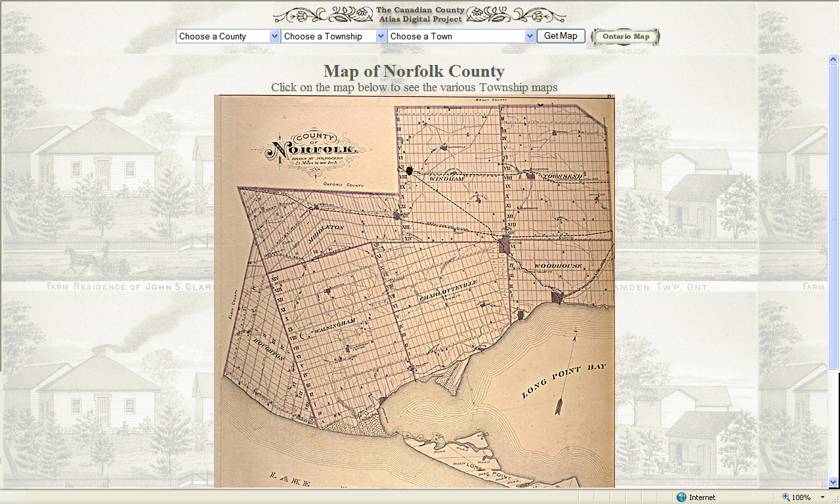Open the "Choose a Township" dropdown
The image size is (840, 504).
click(x=333, y=36)
